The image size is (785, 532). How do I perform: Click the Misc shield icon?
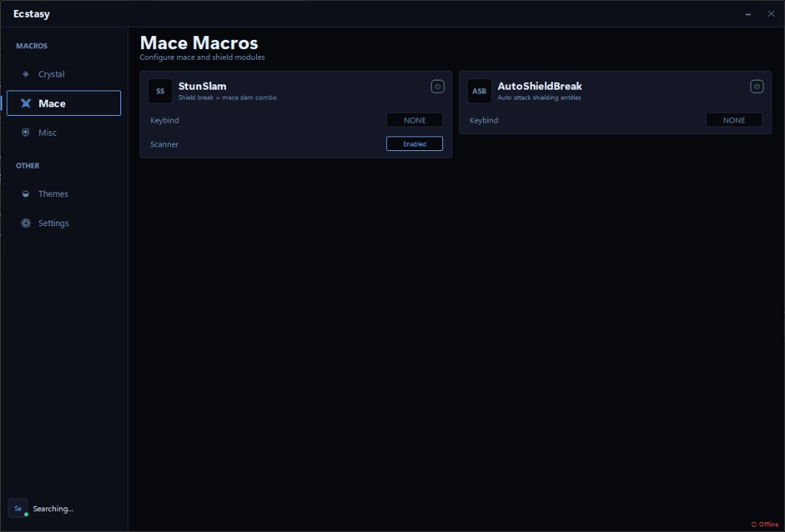25,132
